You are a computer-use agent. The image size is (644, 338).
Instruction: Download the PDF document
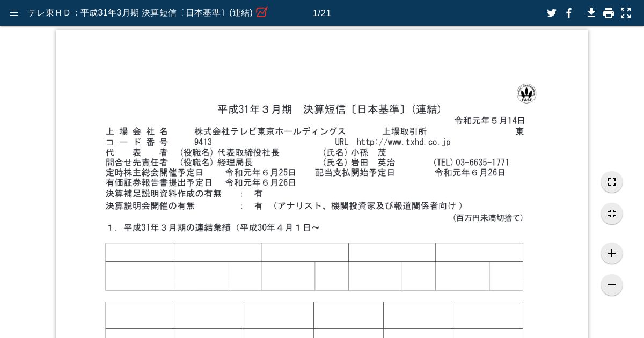[591, 13]
